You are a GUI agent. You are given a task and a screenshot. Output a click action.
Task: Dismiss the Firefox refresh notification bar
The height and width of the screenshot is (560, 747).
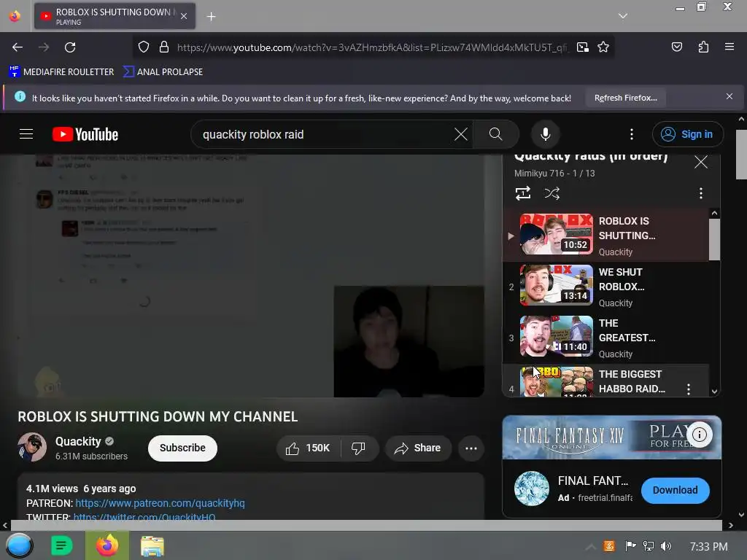pos(729,97)
